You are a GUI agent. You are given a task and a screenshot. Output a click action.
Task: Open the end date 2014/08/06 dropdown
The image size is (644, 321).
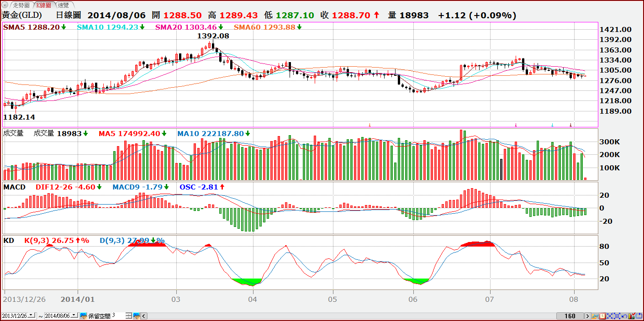pyautogui.click(x=74, y=316)
